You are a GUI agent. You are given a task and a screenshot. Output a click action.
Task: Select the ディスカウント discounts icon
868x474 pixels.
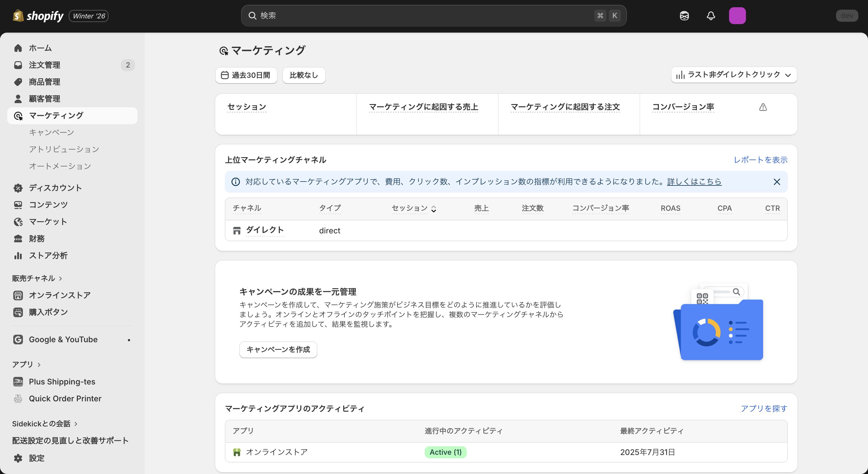pyautogui.click(x=18, y=188)
